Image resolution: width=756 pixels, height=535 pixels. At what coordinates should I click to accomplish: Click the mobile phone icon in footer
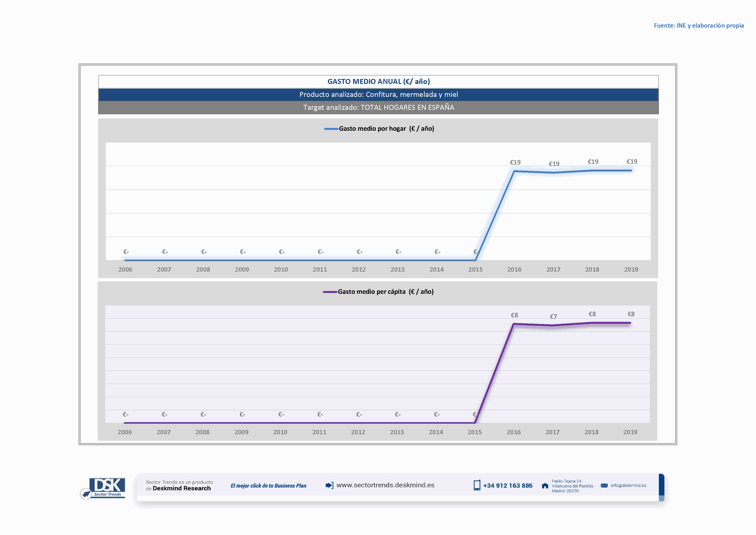click(477, 485)
